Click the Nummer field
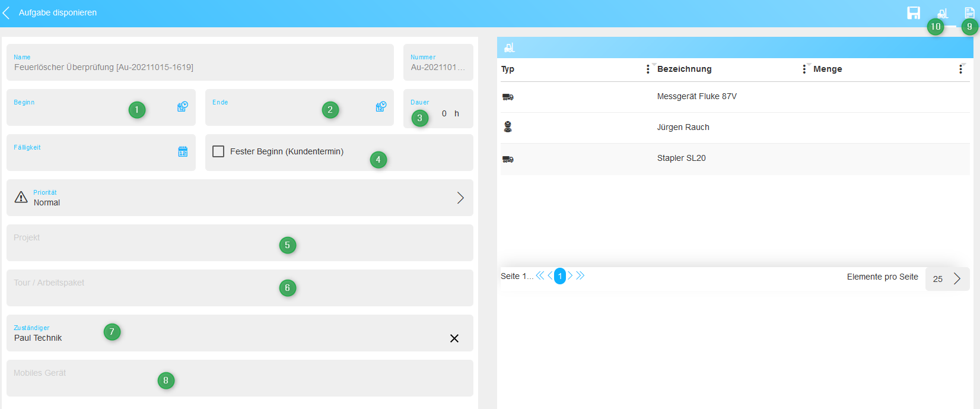This screenshot has width=980, height=409. 438,62
